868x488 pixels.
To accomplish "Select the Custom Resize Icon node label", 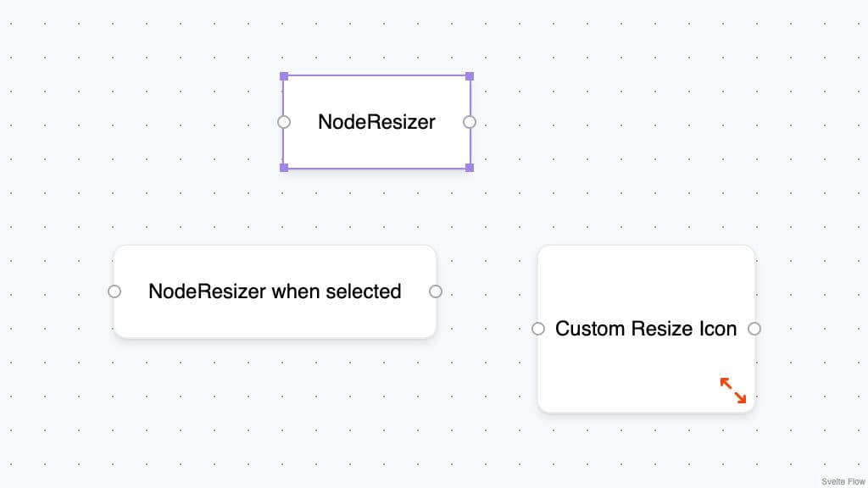I will point(646,329).
